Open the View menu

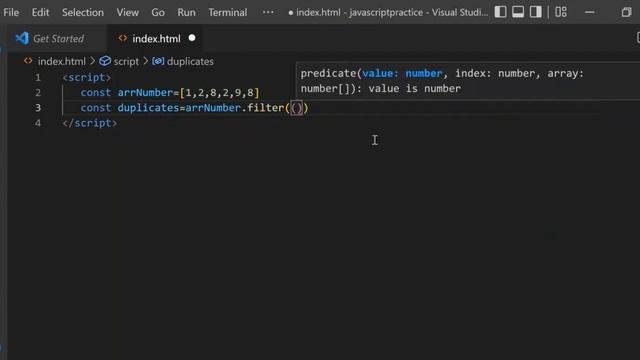point(127,12)
